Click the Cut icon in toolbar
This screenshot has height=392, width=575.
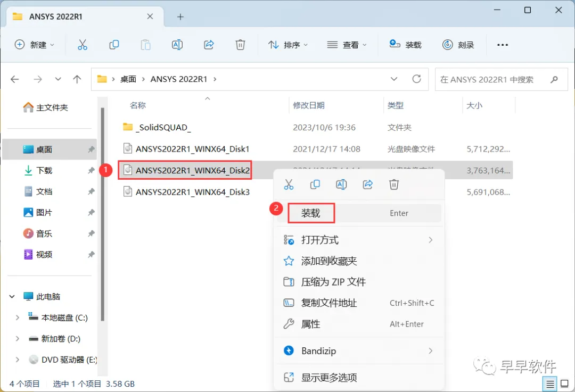click(x=83, y=45)
